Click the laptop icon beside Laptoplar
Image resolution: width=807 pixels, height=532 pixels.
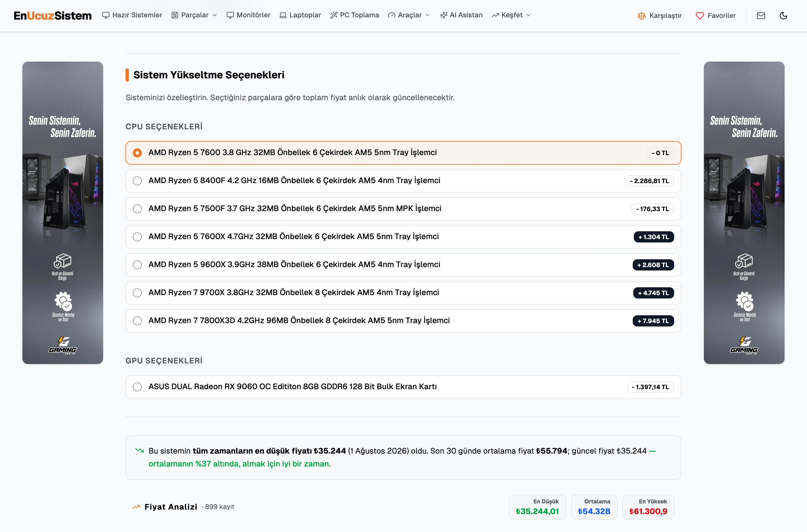(x=283, y=15)
